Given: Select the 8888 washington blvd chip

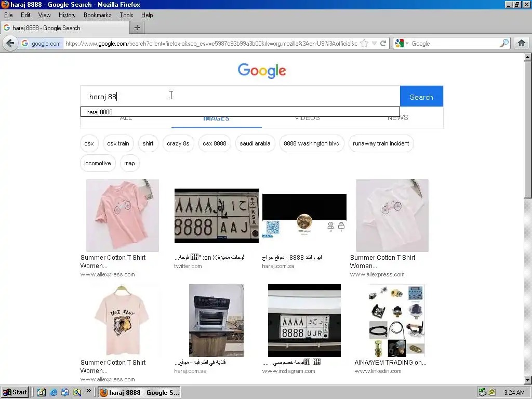Looking at the screenshot, I should point(312,143).
